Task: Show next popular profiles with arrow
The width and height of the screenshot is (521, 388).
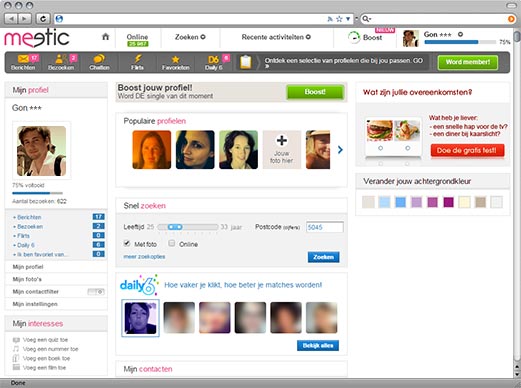Action: coord(340,150)
